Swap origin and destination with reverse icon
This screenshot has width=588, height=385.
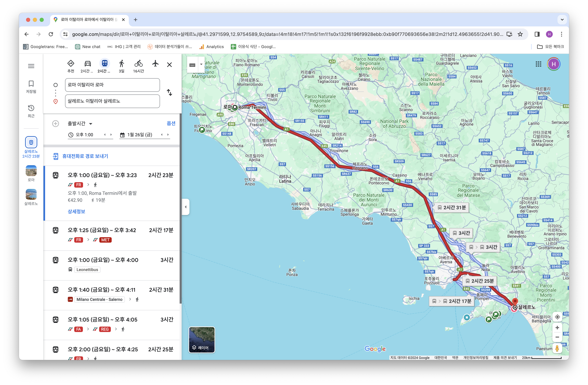(169, 93)
